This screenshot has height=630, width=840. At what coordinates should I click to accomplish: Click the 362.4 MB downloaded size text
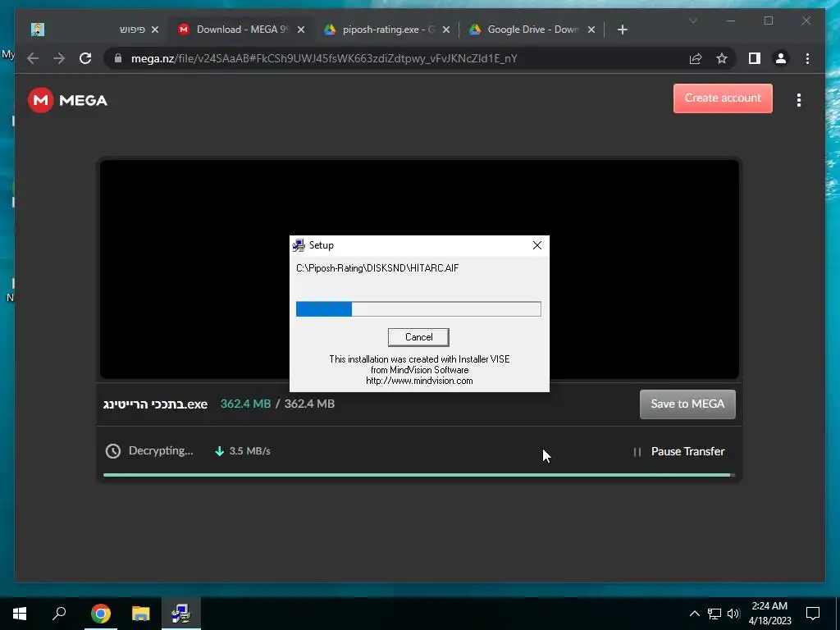tap(245, 404)
